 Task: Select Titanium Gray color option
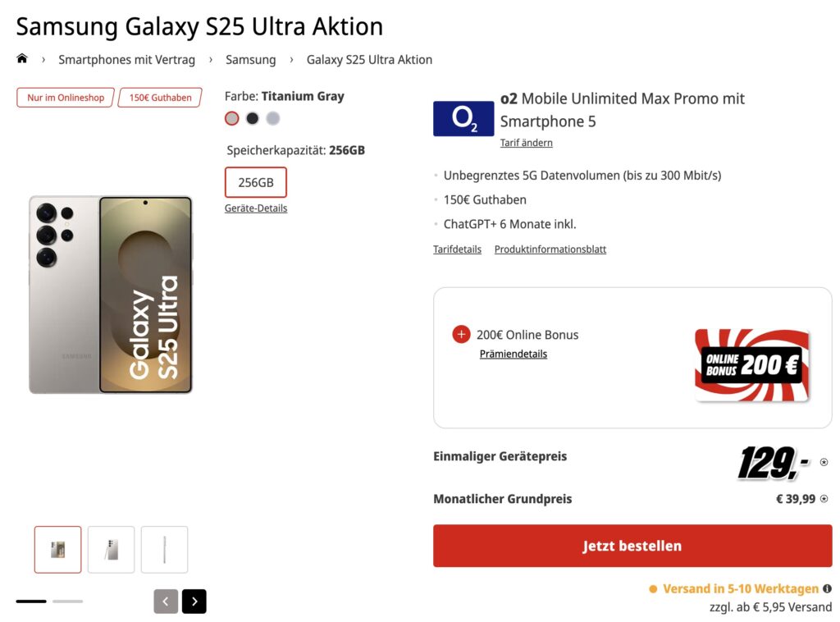(x=232, y=118)
